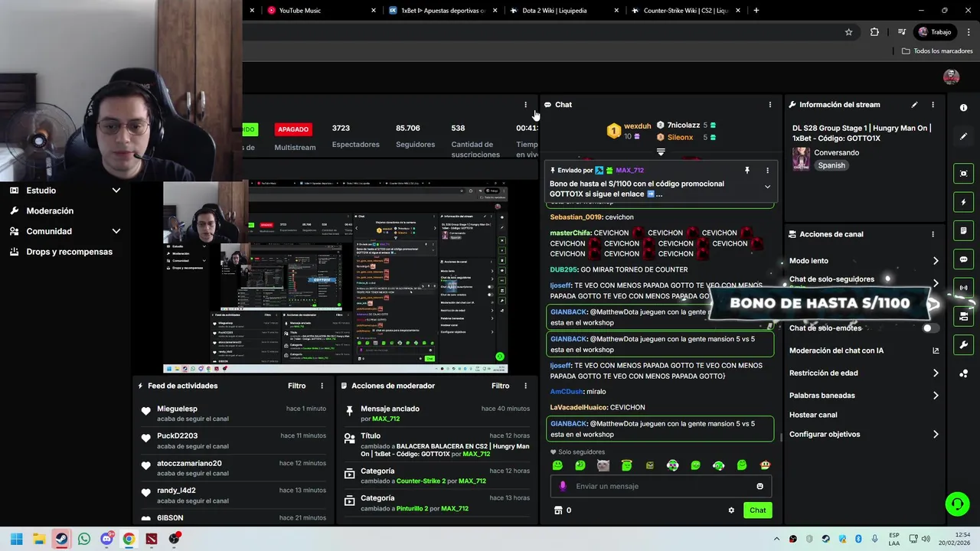The image size is (980, 551).
Task: Open the emote picker smiley icon
Action: (x=759, y=486)
